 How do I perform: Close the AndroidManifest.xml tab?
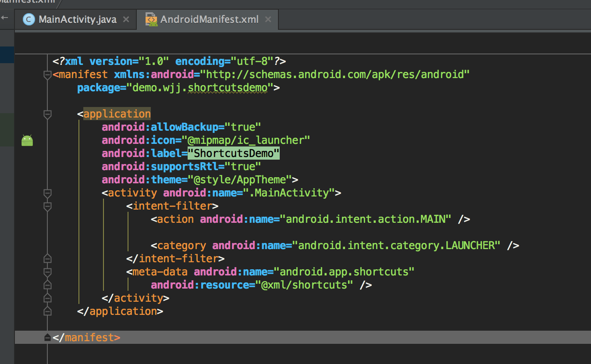268,20
